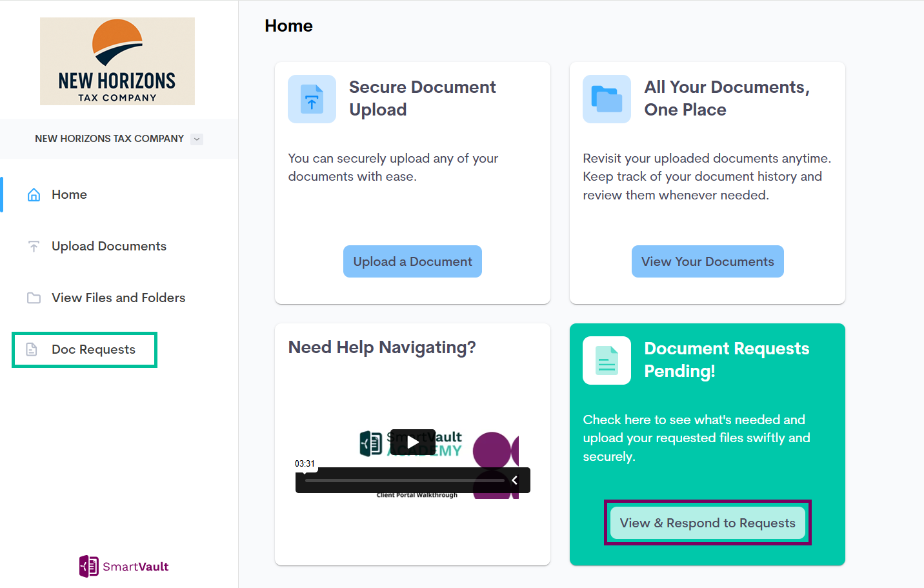This screenshot has height=588, width=924.
Task: Click the Secure Document Upload card icon
Action: pyautogui.click(x=312, y=99)
